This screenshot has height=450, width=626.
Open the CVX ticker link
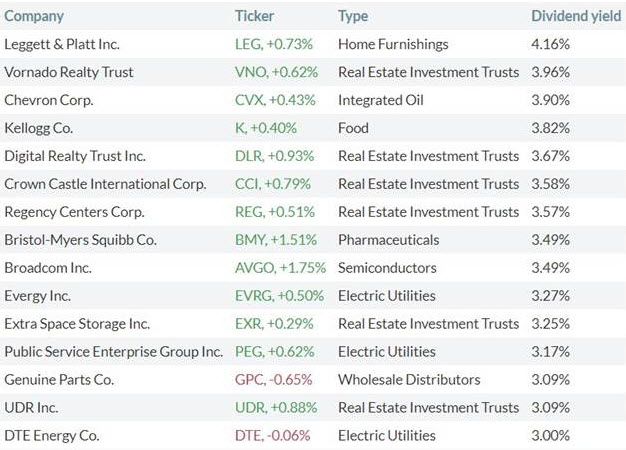tap(275, 100)
